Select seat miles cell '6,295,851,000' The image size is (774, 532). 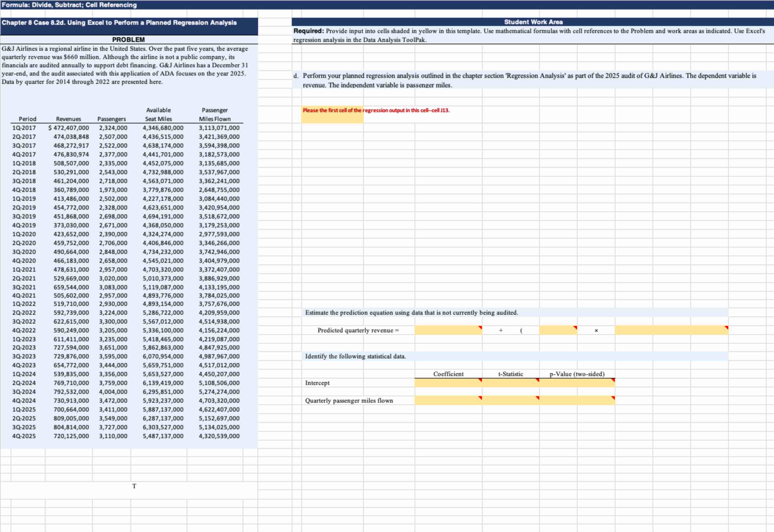(163, 392)
